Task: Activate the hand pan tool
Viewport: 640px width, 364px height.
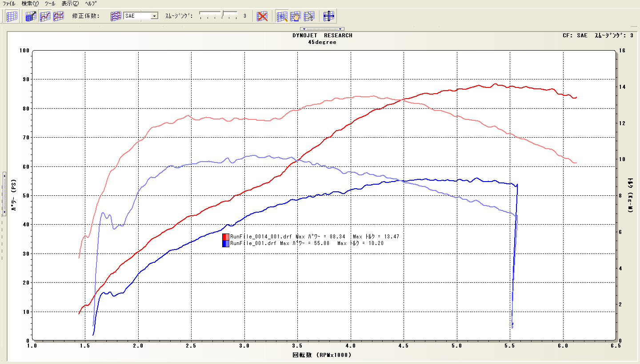Action: click(296, 16)
